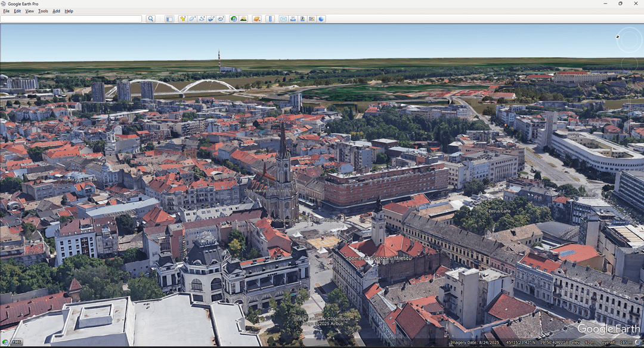Click the Petrus Caffe map label

point(501,211)
